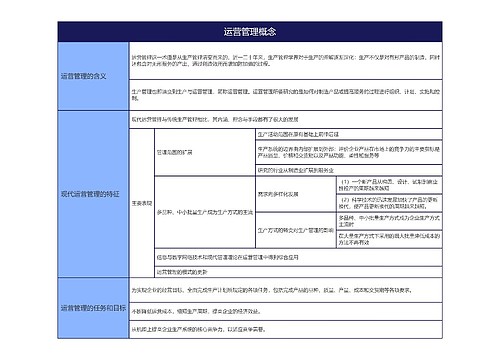Click the cell about 缩短生产周期 and 经济效益
Viewport: 500px width, 360px height.
(286, 312)
